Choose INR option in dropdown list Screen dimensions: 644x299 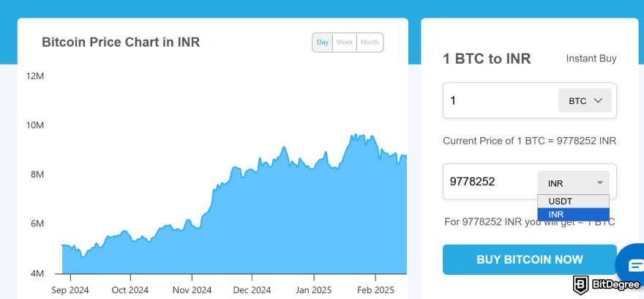pyautogui.click(x=573, y=214)
